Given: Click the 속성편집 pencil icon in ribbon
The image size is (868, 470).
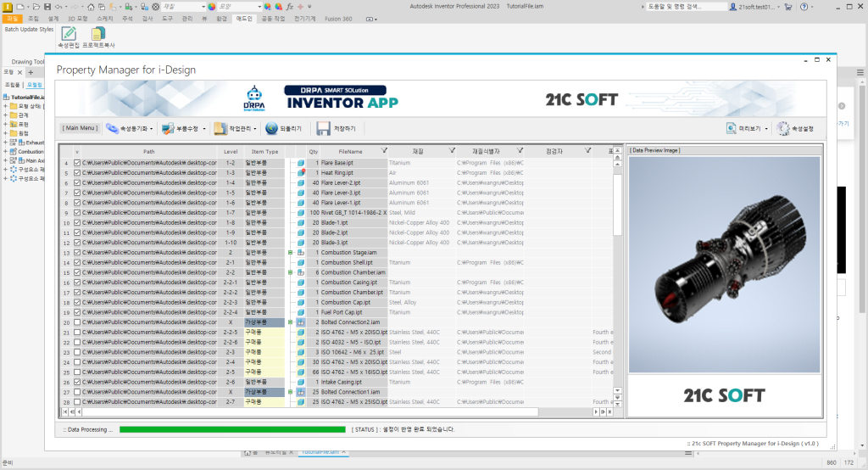Looking at the screenshot, I should (x=69, y=34).
